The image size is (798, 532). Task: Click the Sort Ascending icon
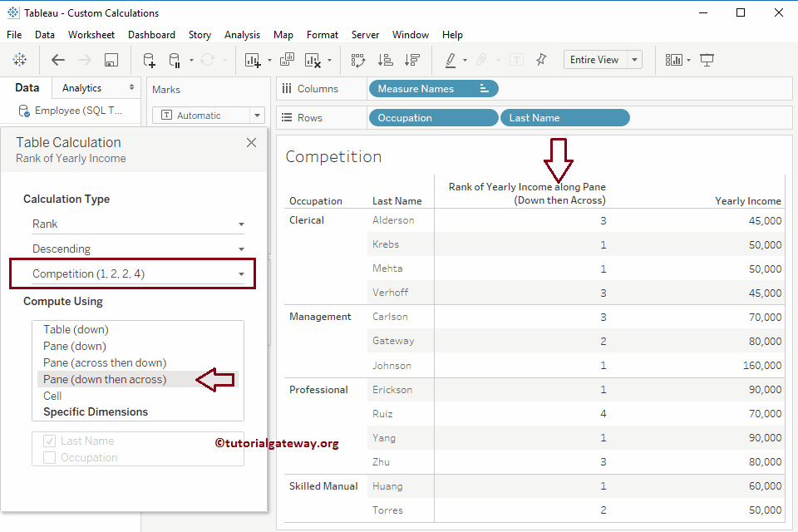(x=385, y=60)
